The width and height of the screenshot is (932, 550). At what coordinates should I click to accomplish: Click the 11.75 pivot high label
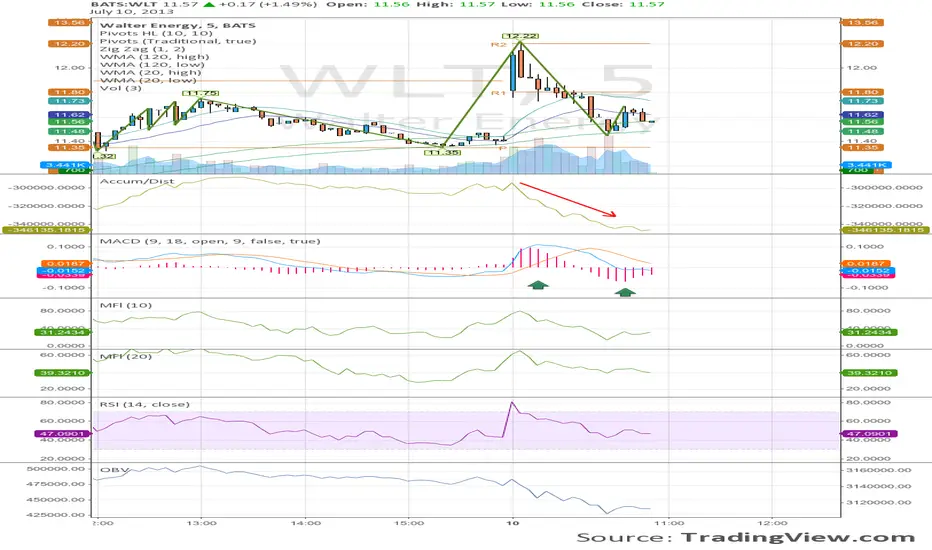click(200, 93)
